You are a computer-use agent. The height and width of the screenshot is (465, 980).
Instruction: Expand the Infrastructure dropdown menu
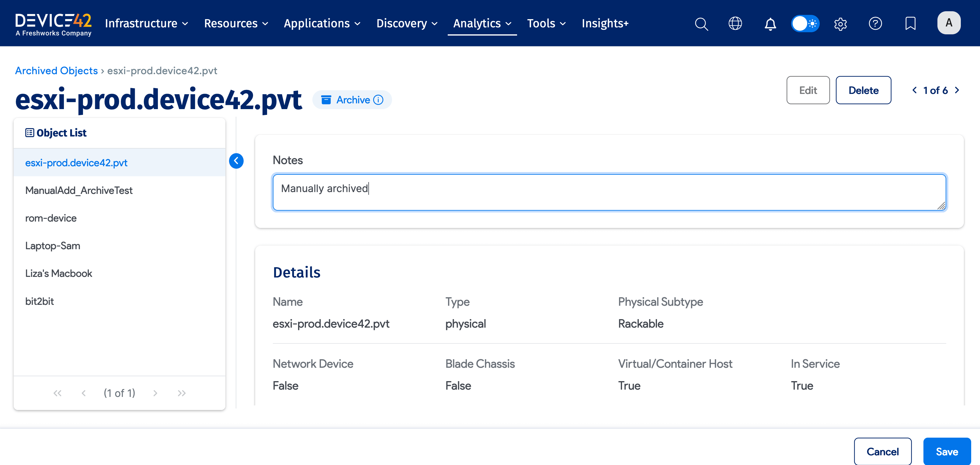coord(147,24)
